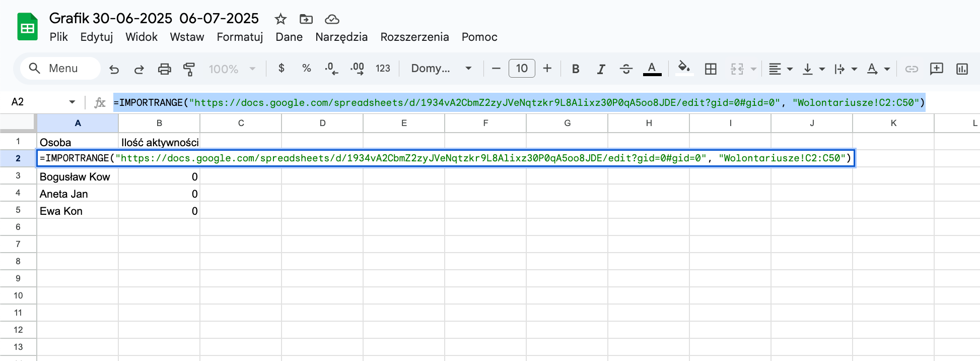Open the text color picker
The width and height of the screenshot is (980, 361).
point(652,69)
